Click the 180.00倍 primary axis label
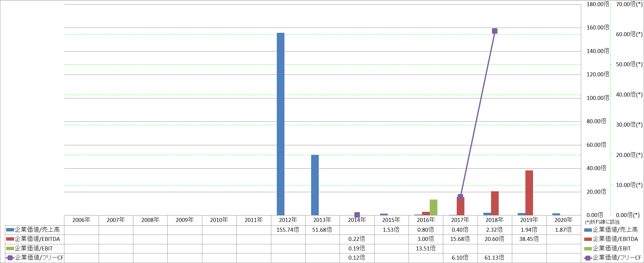The image size is (644, 263). point(598,4)
